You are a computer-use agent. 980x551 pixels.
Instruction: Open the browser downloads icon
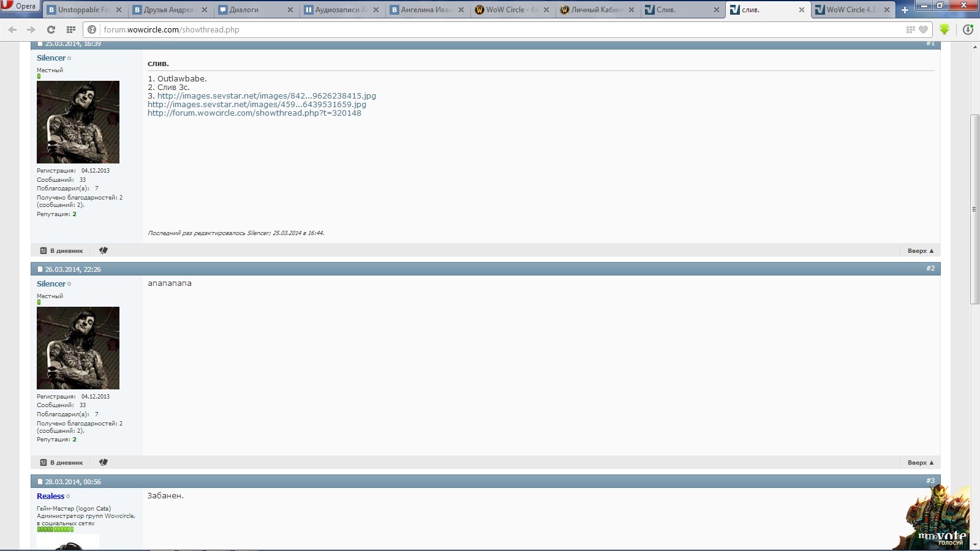[x=968, y=29]
